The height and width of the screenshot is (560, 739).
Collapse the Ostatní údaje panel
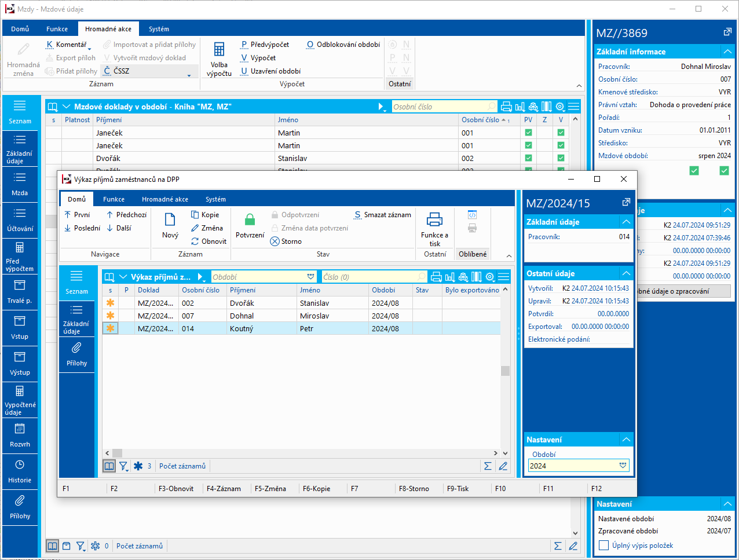point(626,273)
